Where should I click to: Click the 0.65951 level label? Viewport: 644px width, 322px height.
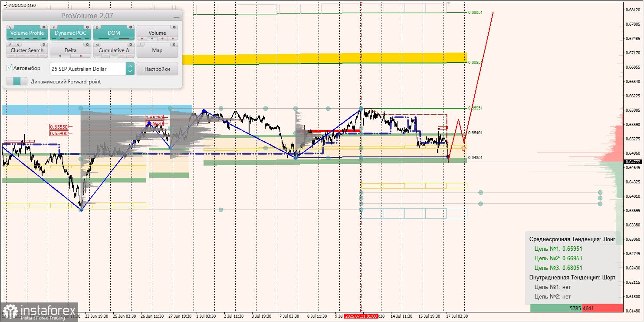[476, 108]
